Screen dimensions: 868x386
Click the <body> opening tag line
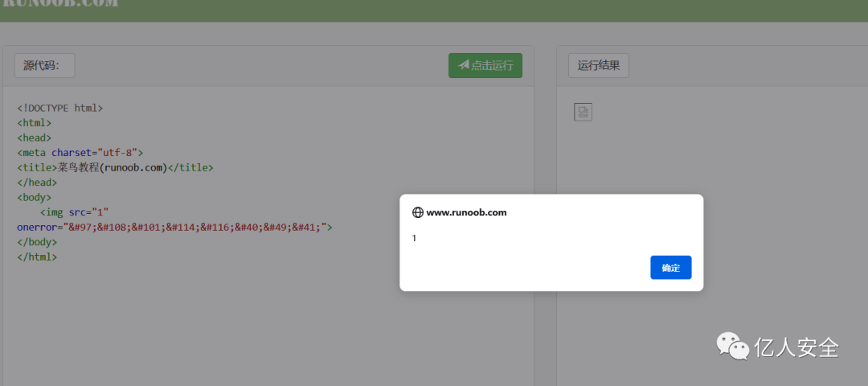tap(35, 197)
